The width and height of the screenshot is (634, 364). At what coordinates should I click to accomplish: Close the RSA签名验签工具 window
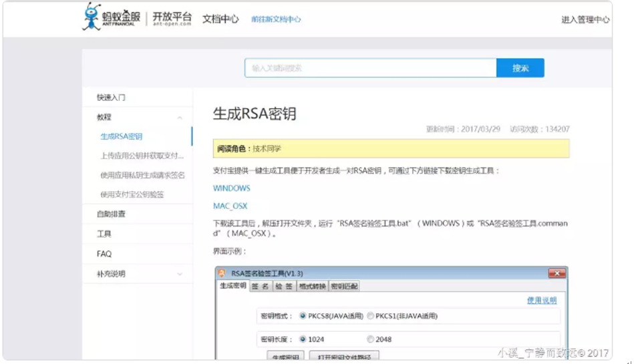pos(557,273)
